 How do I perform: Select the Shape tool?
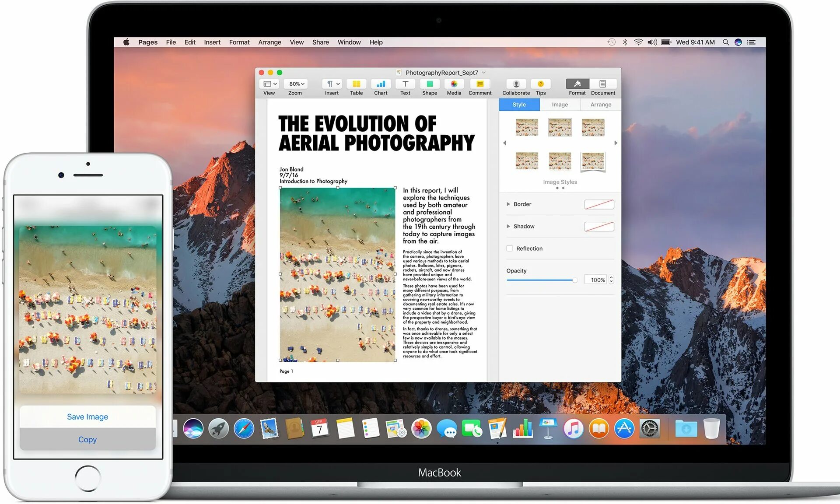430,84
